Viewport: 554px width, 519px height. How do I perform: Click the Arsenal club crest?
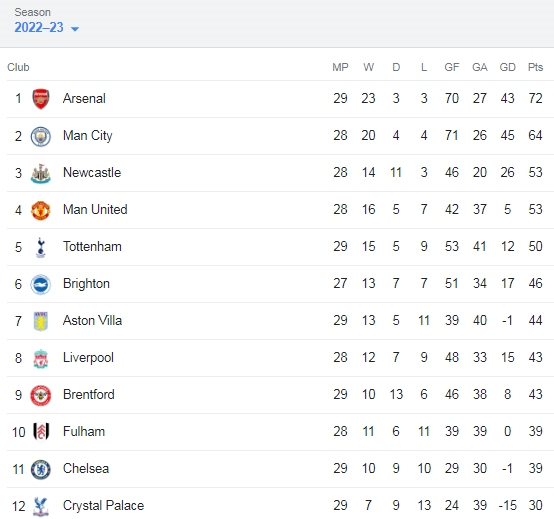tap(41, 99)
